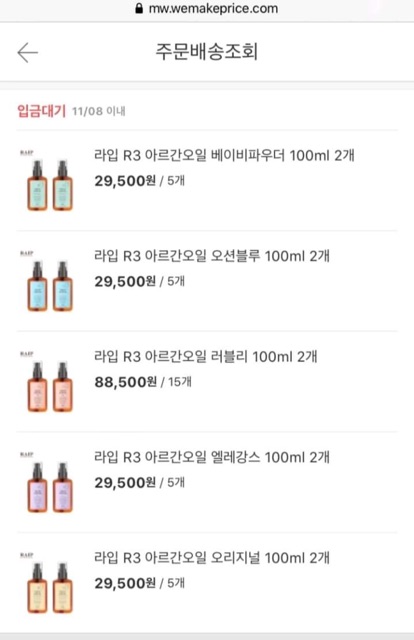Select 라입 R3 아르간오일 베이비파우더 title

pyautogui.click(x=224, y=156)
